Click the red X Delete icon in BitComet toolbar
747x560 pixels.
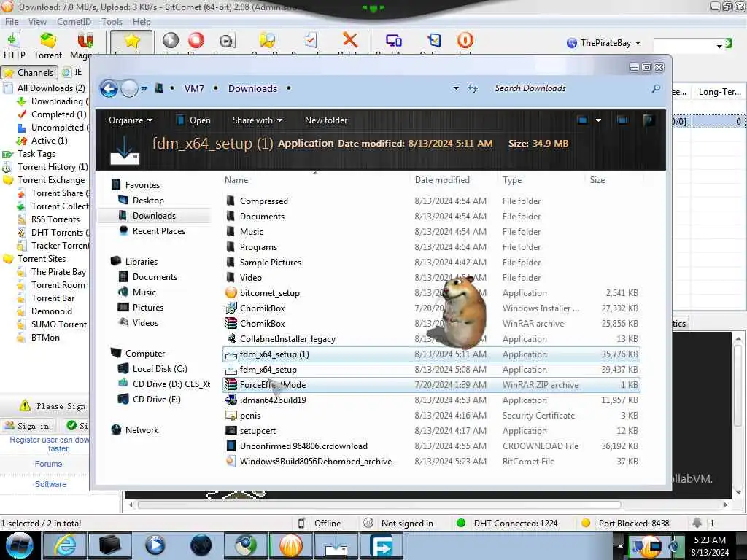(349, 40)
